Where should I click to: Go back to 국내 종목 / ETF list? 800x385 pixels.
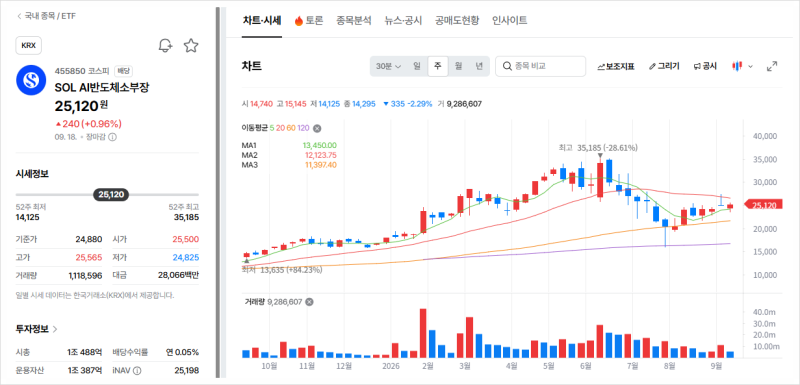[x=46, y=16]
